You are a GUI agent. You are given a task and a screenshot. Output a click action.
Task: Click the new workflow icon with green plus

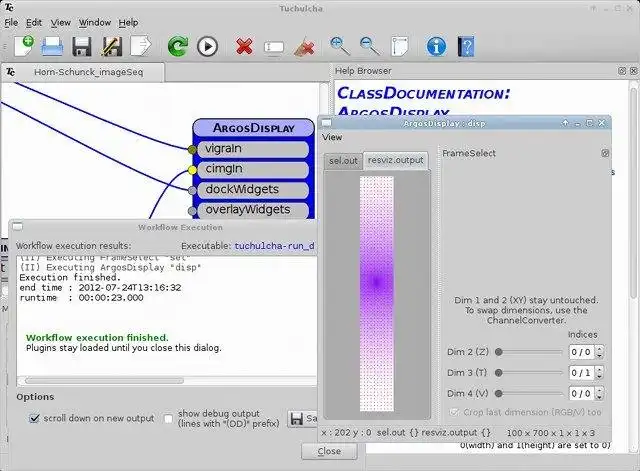[24, 46]
